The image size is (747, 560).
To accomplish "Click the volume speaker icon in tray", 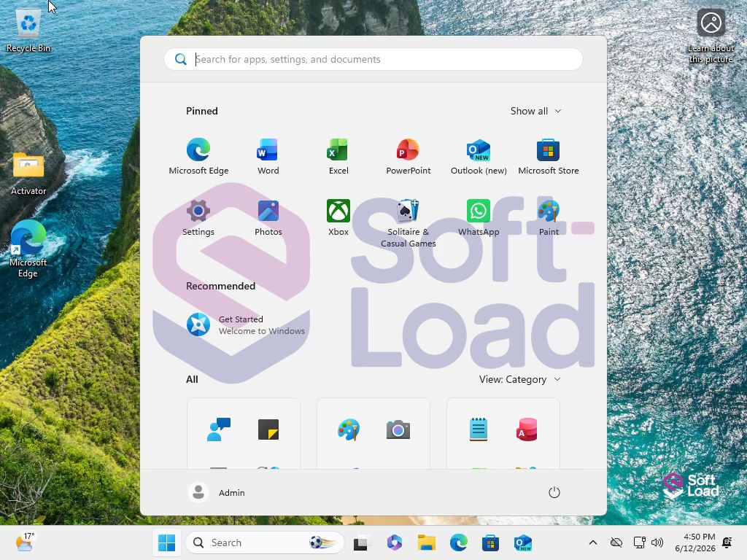I will 657,542.
